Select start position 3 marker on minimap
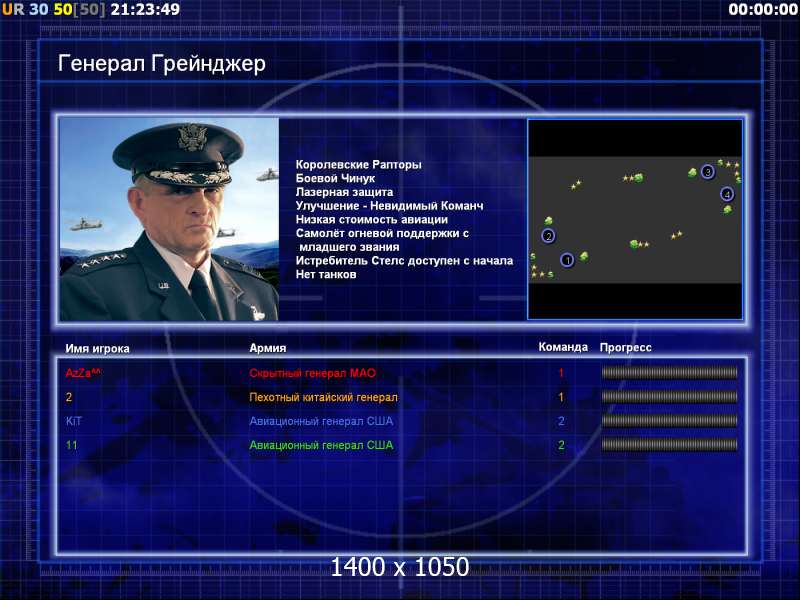The height and width of the screenshot is (600, 800). 707,172
